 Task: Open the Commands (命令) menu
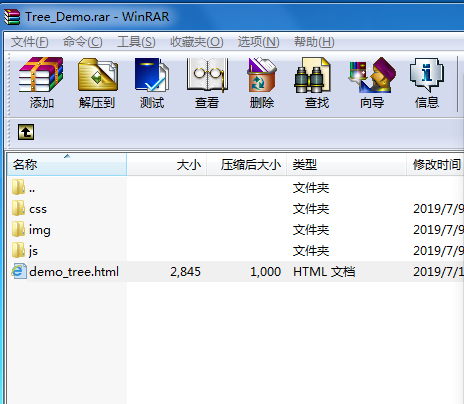coord(83,42)
